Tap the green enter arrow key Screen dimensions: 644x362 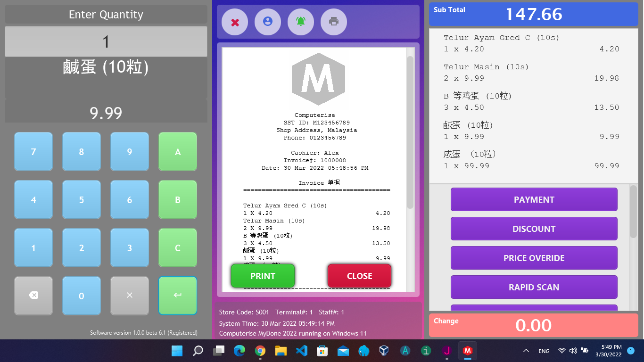coord(178,296)
